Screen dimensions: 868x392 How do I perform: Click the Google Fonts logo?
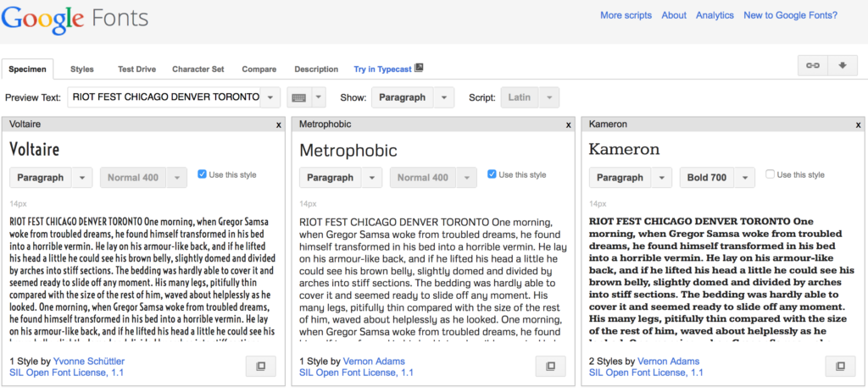click(x=75, y=19)
